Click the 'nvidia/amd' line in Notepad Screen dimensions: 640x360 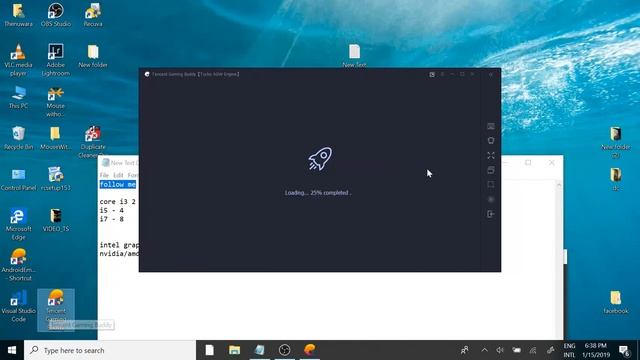119,253
